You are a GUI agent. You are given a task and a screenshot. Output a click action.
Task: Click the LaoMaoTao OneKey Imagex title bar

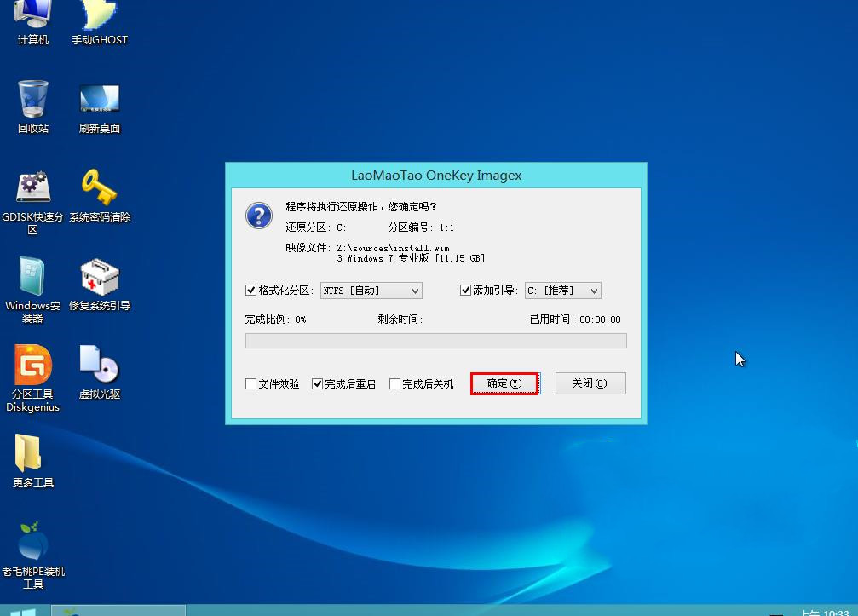(x=436, y=176)
